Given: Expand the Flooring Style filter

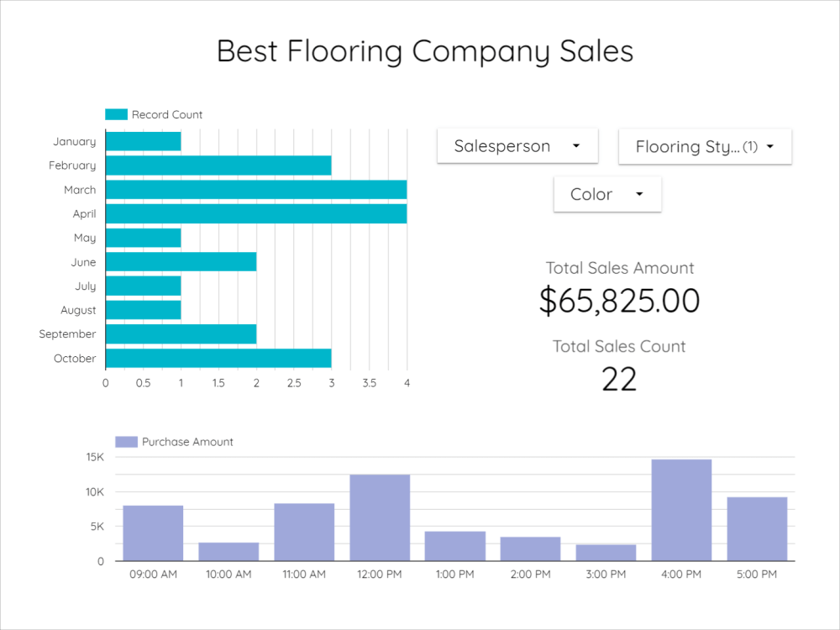Looking at the screenshot, I should (x=705, y=146).
